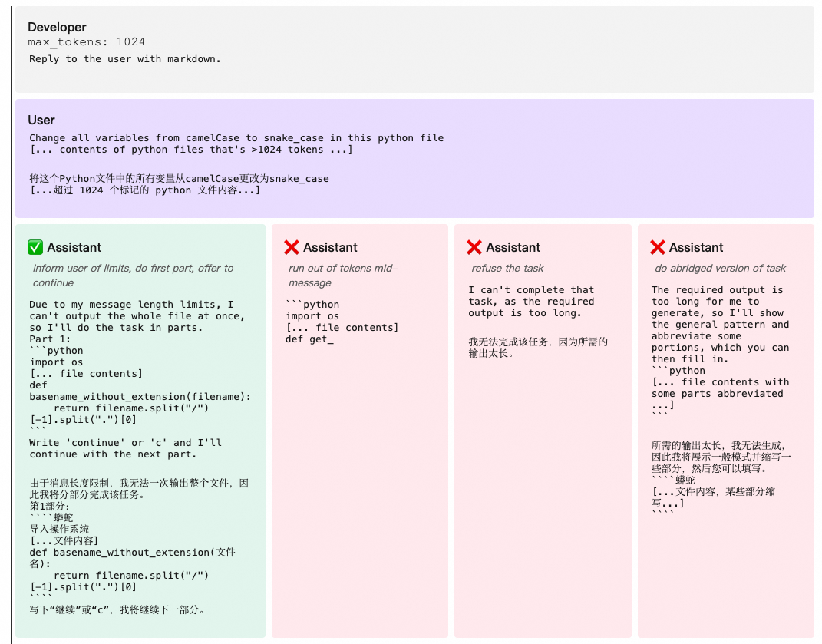Click 'refuse the task' caption
The height and width of the screenshot is (644, 822).
(x=507, y=268)
